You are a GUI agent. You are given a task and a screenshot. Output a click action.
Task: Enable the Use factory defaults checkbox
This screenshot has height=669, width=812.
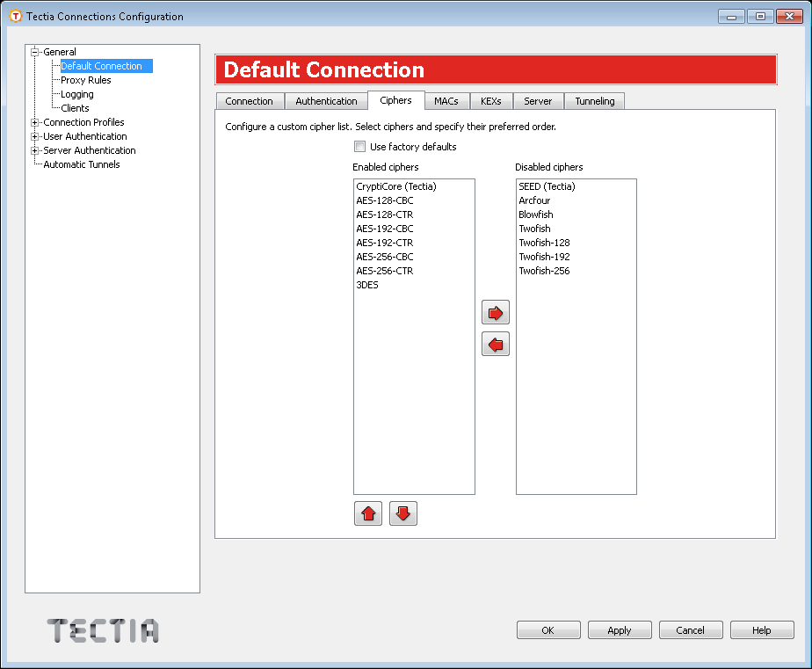tap(359, 147)
